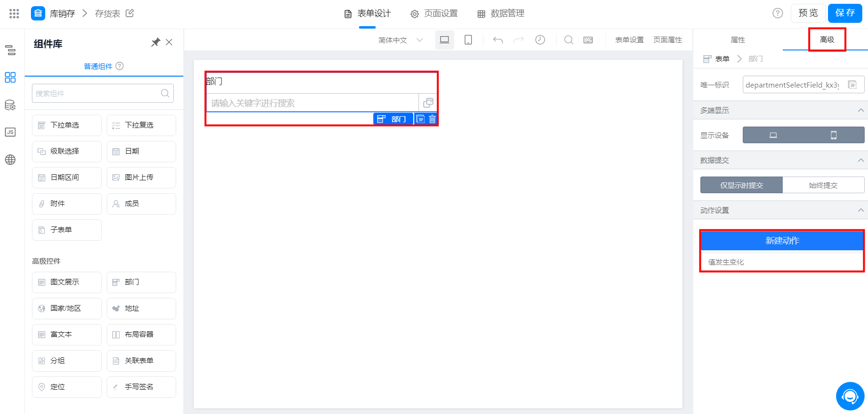The width and height of the screenshot is (868, 414).
Task: Select the 普通组件 tab
Action: coord(98,66)
